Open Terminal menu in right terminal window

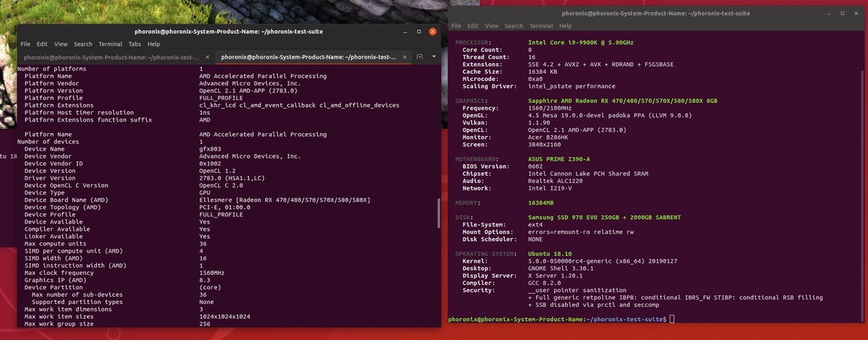[x=542, y=26]
